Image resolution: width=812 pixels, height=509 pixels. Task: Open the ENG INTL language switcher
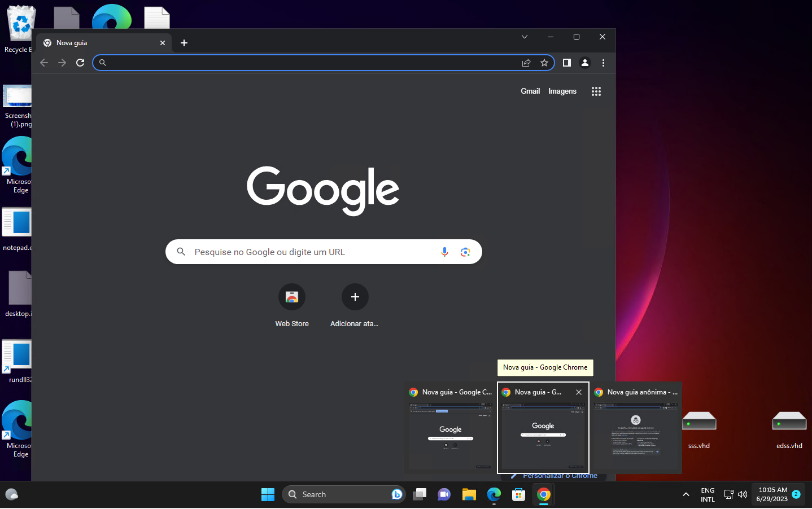click(708, 495)
